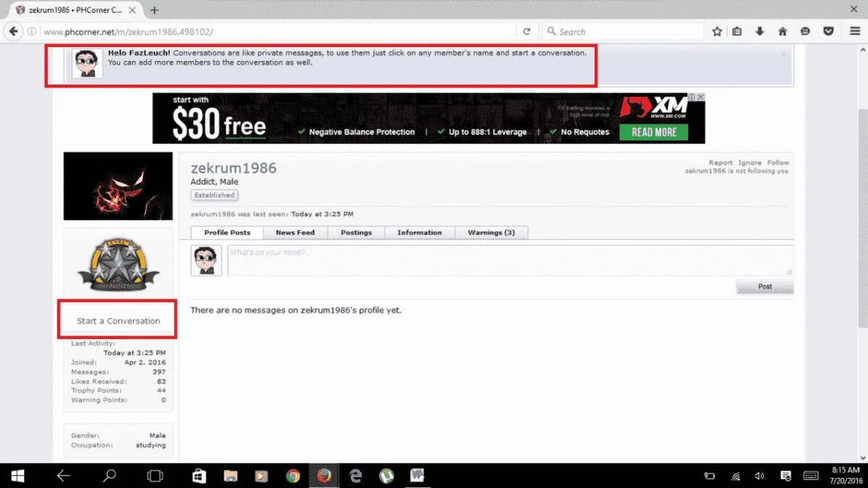Go to the Firefox home page icon
This screenshot has height=488, width=868.
click(782, 31)
